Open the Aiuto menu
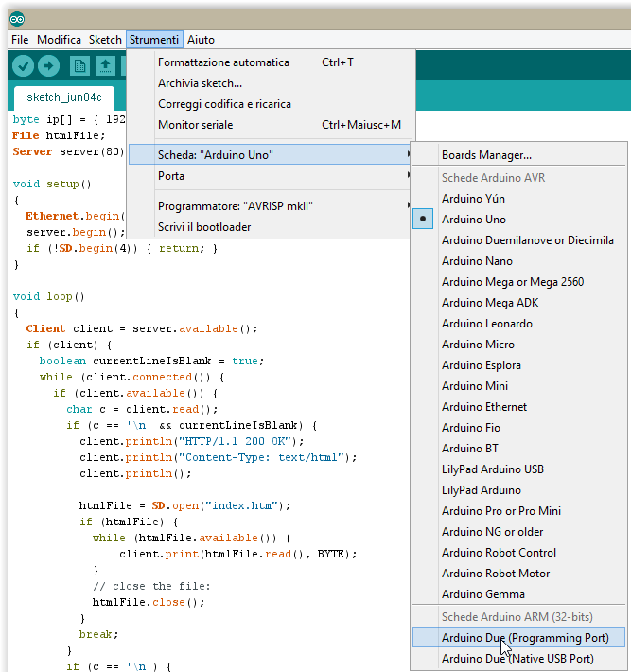The width and height of the screenshot is (631, 672). coord(201,40)
